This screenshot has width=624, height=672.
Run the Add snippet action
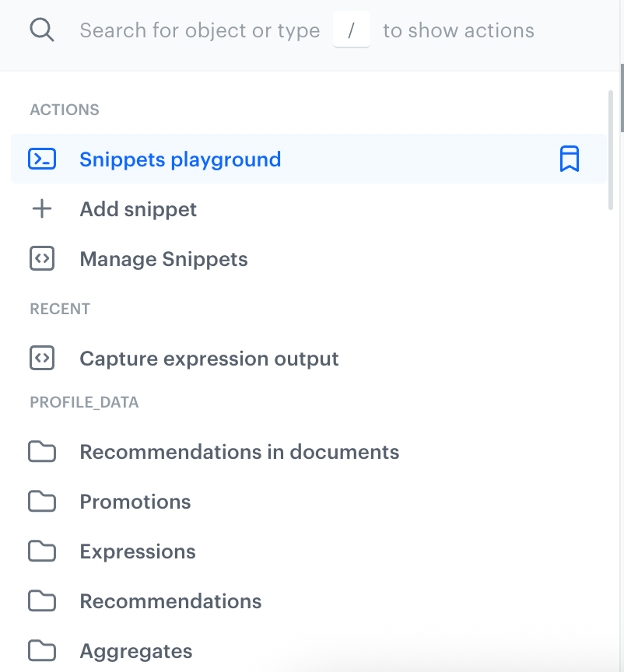(138, 208)
